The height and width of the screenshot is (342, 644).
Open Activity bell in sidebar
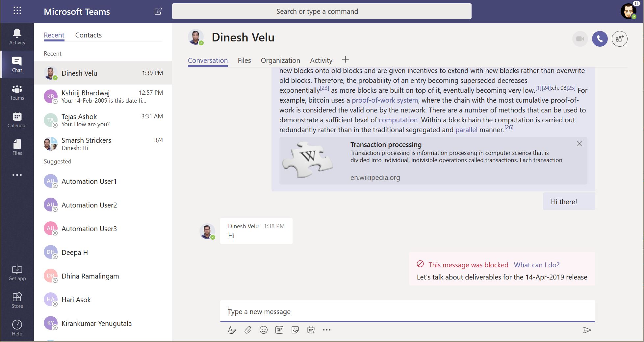pyautogui.click(x=17, y=37)
